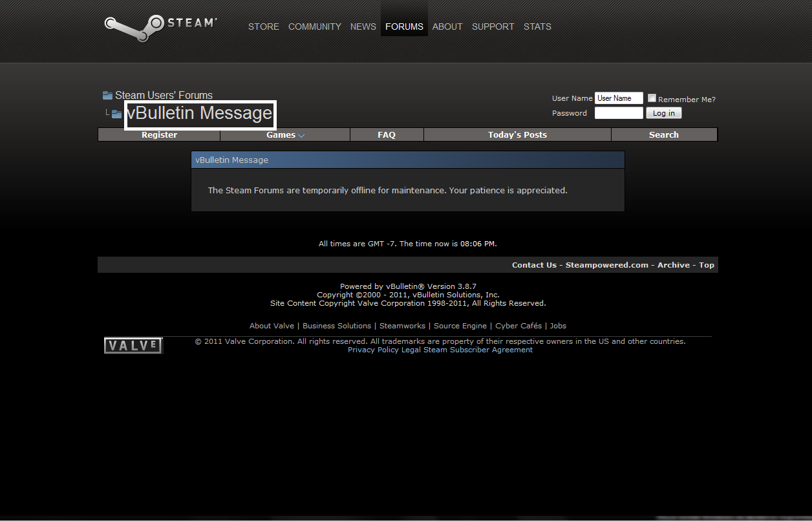Open the SUPPORT navigation item
Viewport: 812px width, 521px height.
pos(493,27)
